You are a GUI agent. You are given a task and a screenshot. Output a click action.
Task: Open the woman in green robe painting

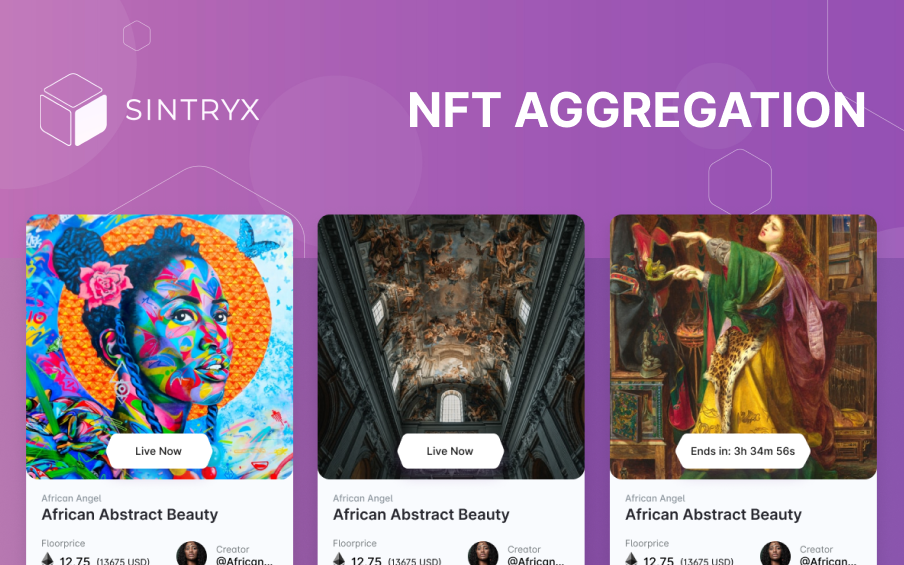tap(743, 346)
